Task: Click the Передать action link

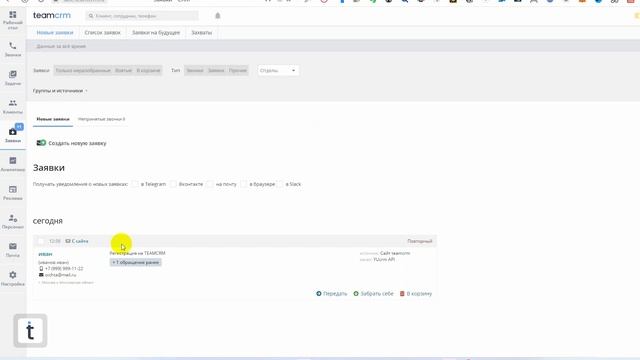Action: [x=335, y=293]
